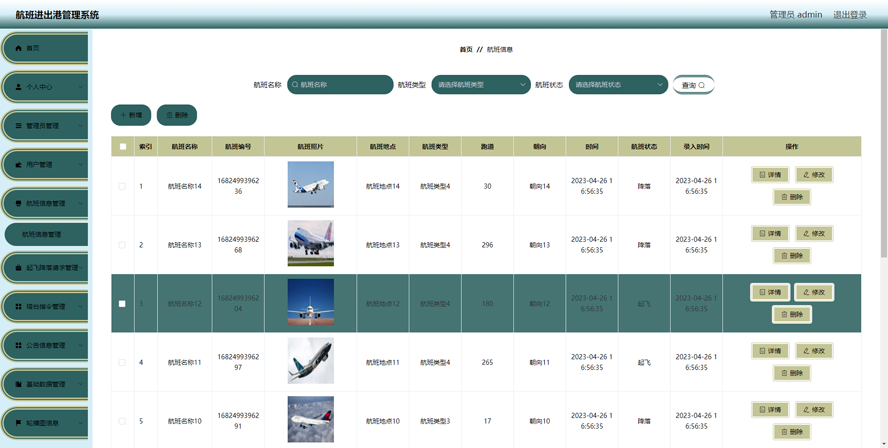Click the 查询 search button
The image size is (888, 448).
(x=694, y=86)
